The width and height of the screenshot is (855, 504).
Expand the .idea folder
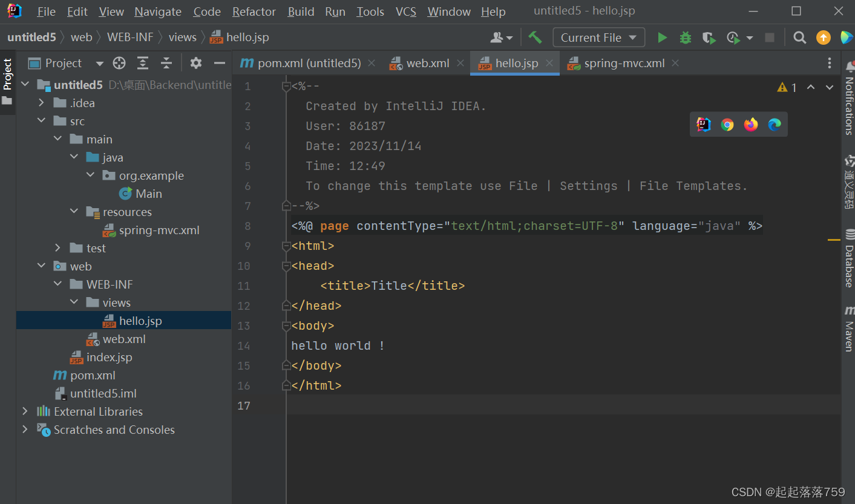41,103
